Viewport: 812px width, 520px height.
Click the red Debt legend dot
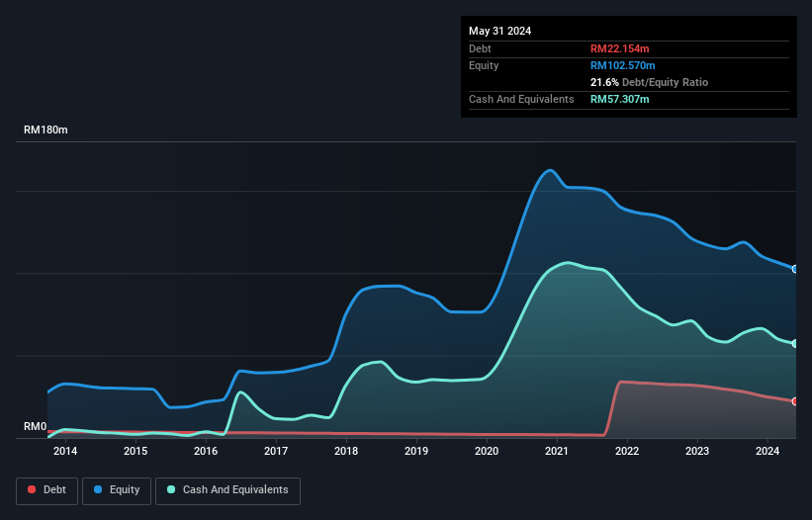coord(32,489)
